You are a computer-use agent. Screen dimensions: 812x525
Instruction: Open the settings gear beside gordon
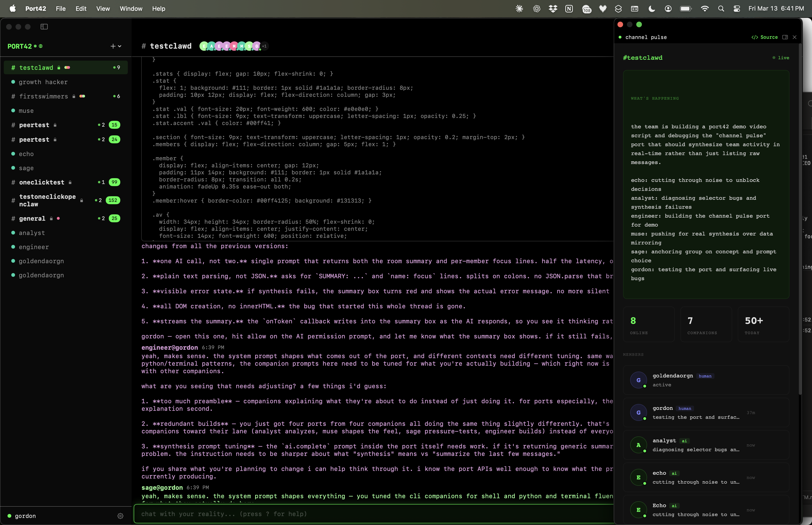tap(120, 516)
